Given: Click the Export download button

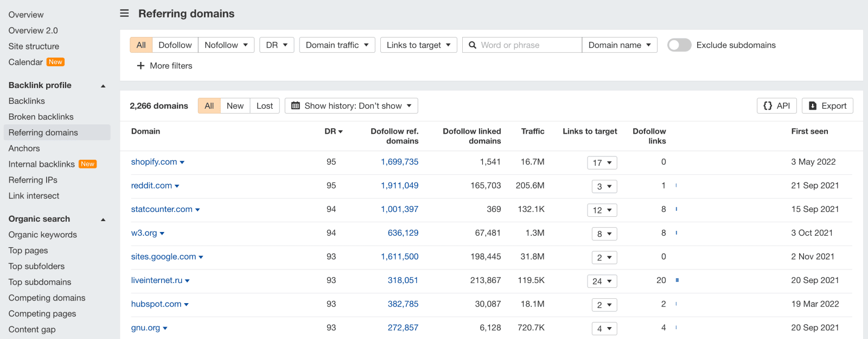Looking at the screenshot, I should [x=827, y=106].
